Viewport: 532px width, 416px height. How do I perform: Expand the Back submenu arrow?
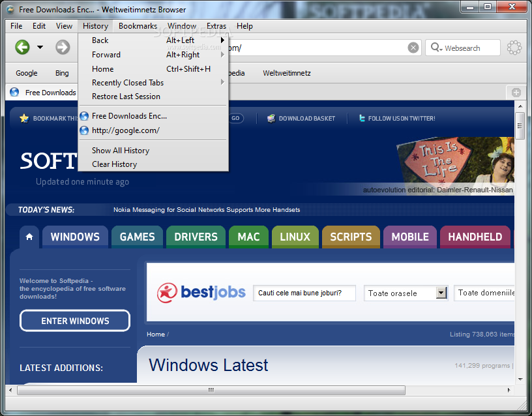(x=222, y=40)
